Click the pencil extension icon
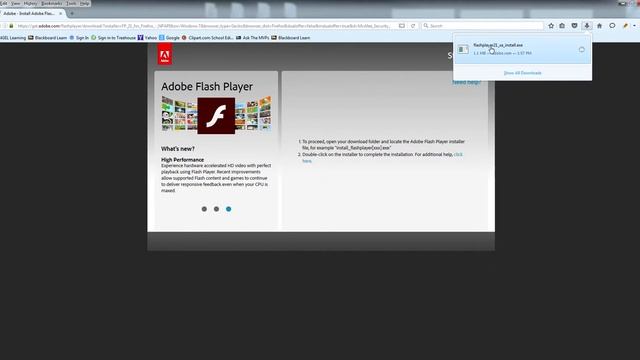Viewport: 640px width, 360px height. click(625, 26)
